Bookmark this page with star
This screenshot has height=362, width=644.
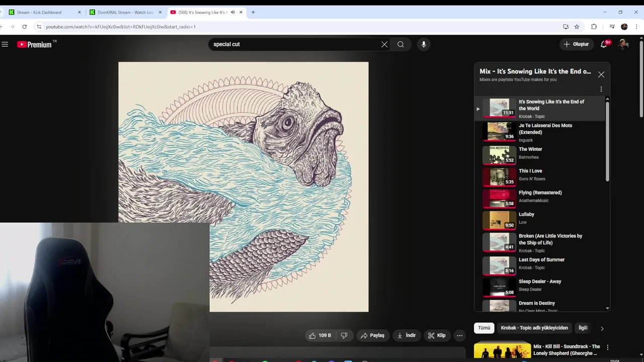pos(577,27)
